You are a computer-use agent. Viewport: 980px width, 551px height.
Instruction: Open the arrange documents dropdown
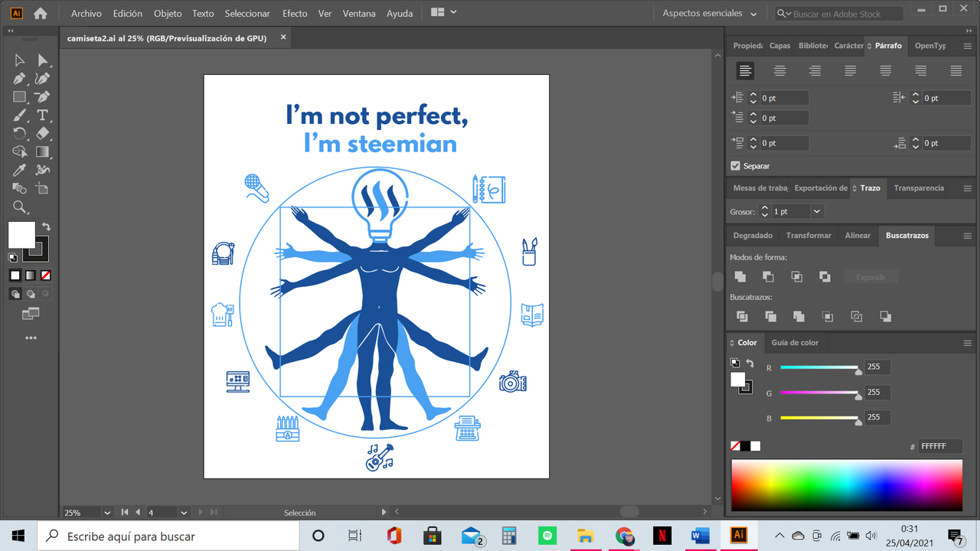tap(444, 13)
